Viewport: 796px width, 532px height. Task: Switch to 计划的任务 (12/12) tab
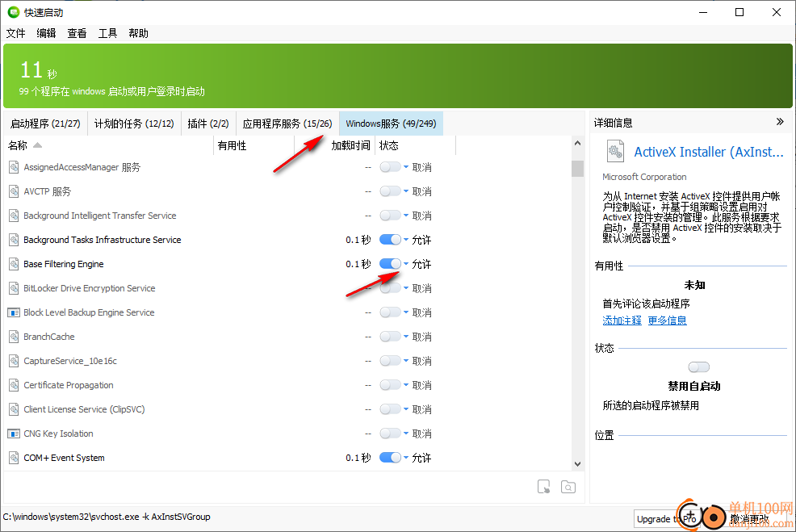click(x=134, y=124)
